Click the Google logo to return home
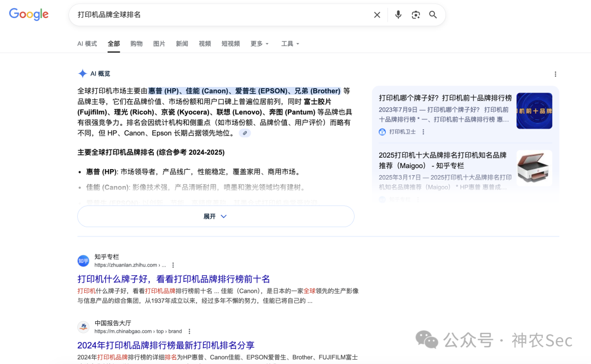Viewport: 591px width, 364px height. [28, 14]
